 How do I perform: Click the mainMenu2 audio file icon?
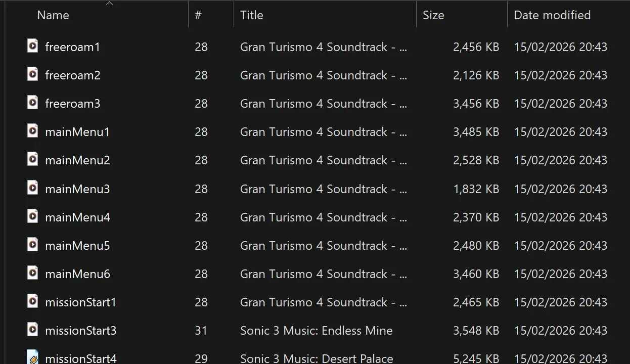[33, 159]
